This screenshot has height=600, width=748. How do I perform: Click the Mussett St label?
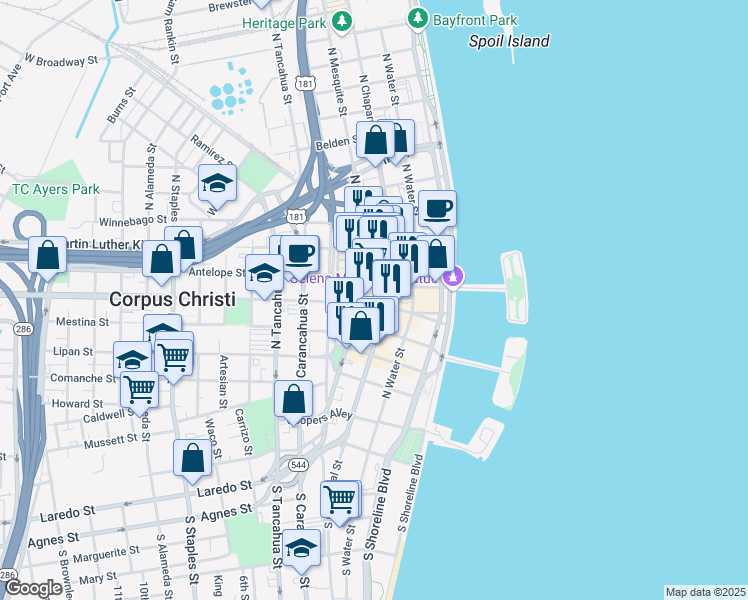pyautogui.click(x=111, y=442)
